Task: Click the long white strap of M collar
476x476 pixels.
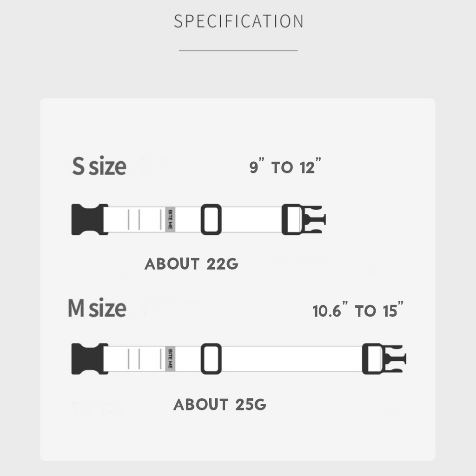Action: (291, 359)
